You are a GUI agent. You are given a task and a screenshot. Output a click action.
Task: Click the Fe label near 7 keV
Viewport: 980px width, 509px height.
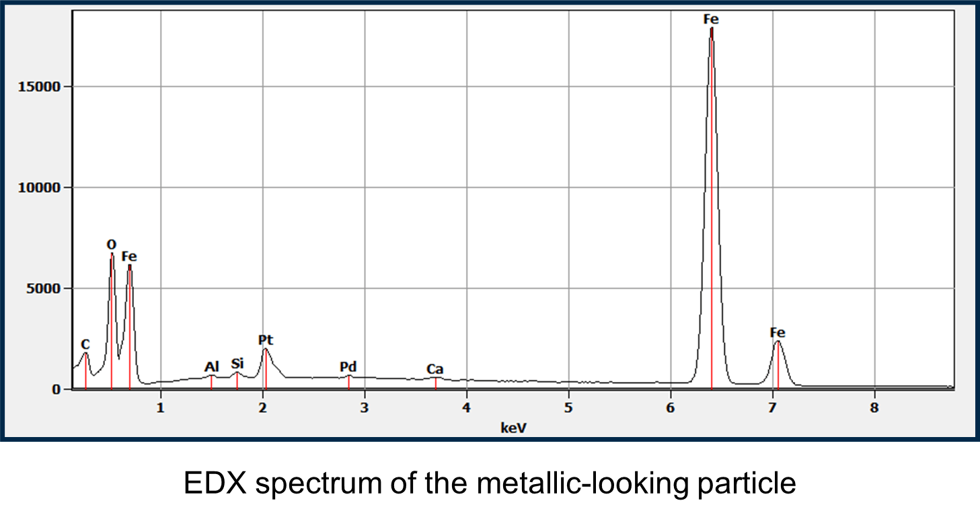(778, 331)
